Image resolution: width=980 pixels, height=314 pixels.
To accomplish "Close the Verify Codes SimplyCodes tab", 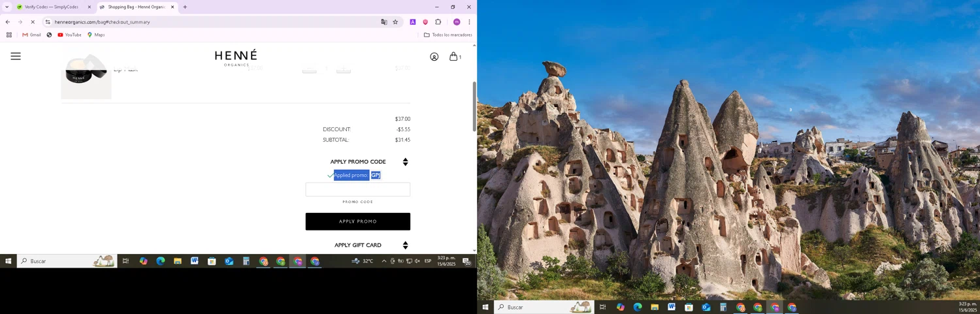I will pos(90,7).
